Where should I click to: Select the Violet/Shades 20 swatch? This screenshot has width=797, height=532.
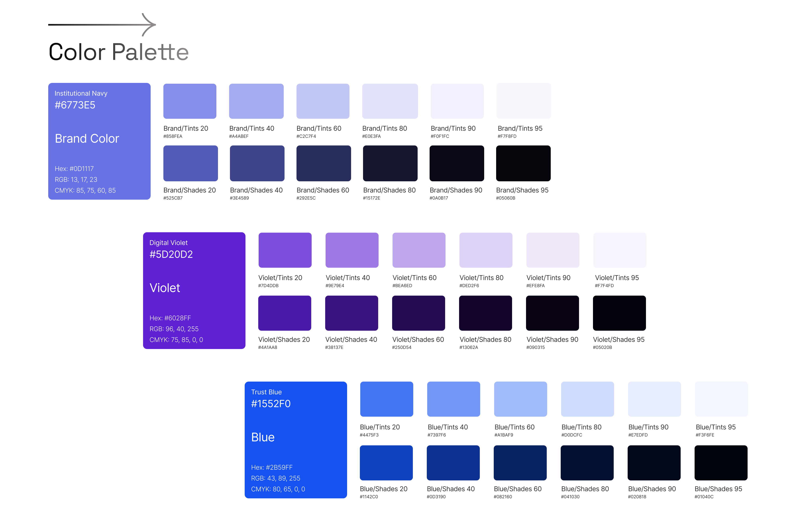coord(284,313)
